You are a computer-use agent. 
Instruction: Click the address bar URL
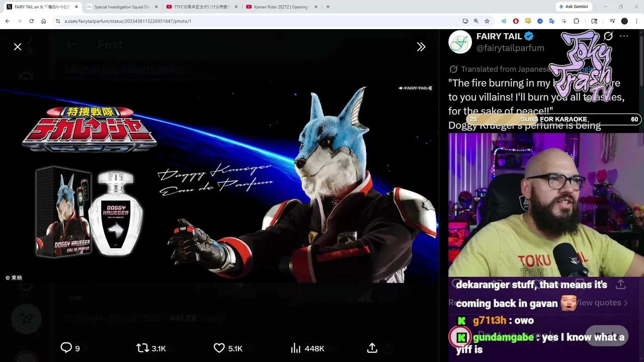pyautogui.click(x=128, y=21)
